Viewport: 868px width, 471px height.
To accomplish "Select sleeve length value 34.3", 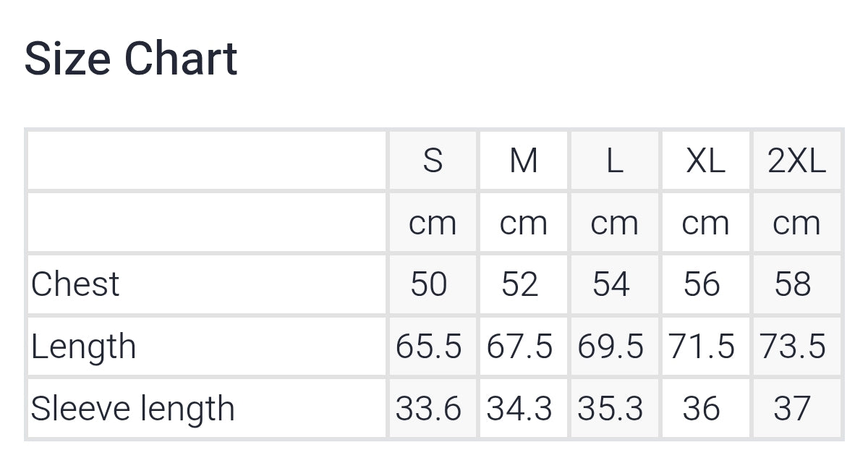I will (519, 409).
